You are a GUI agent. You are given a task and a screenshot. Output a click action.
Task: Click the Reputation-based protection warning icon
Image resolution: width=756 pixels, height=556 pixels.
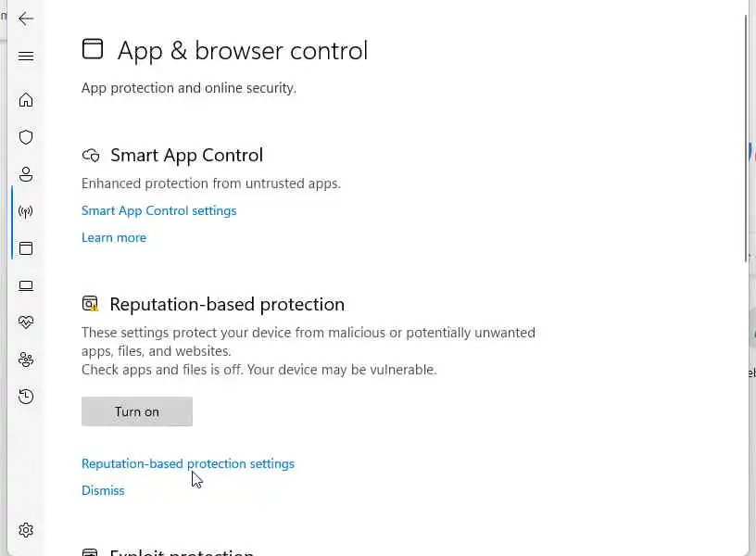pos(90,304)
